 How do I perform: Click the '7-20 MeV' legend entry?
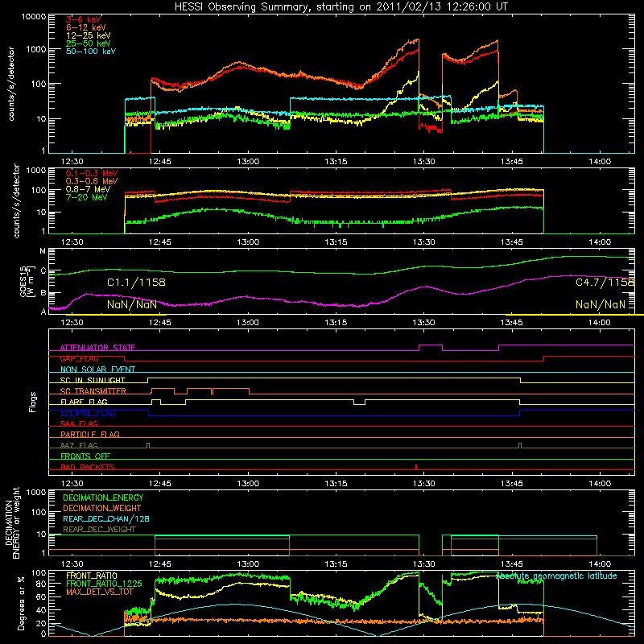(87, 197)
